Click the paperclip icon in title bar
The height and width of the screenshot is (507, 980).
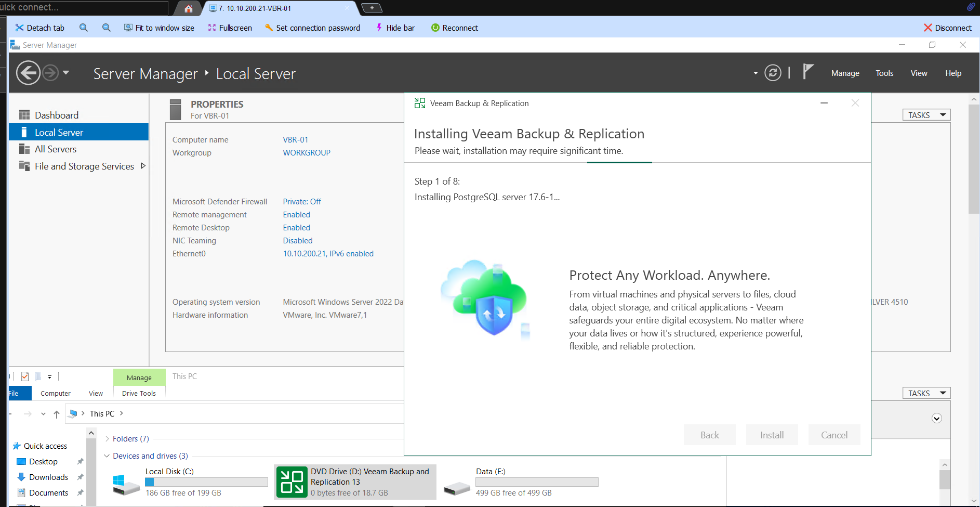point(971,7)
